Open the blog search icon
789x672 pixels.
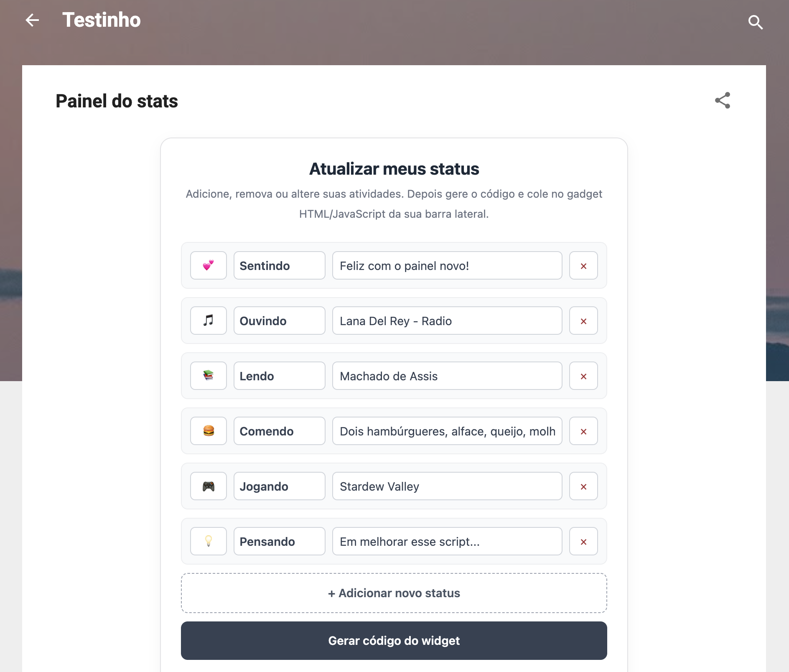[755, 22]
